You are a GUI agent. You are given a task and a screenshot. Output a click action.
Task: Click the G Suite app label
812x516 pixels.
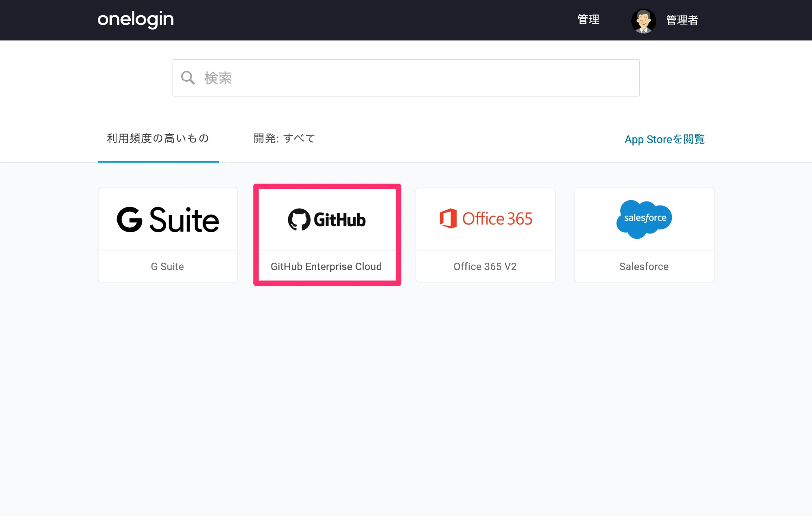click(167, 267)
